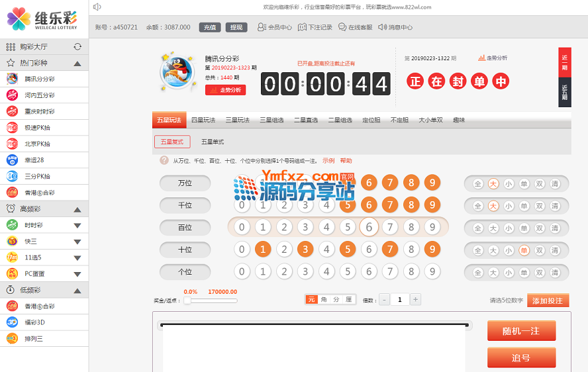Select 双 filter for 万位 row
588x372 pixels.
pos(539,184)
